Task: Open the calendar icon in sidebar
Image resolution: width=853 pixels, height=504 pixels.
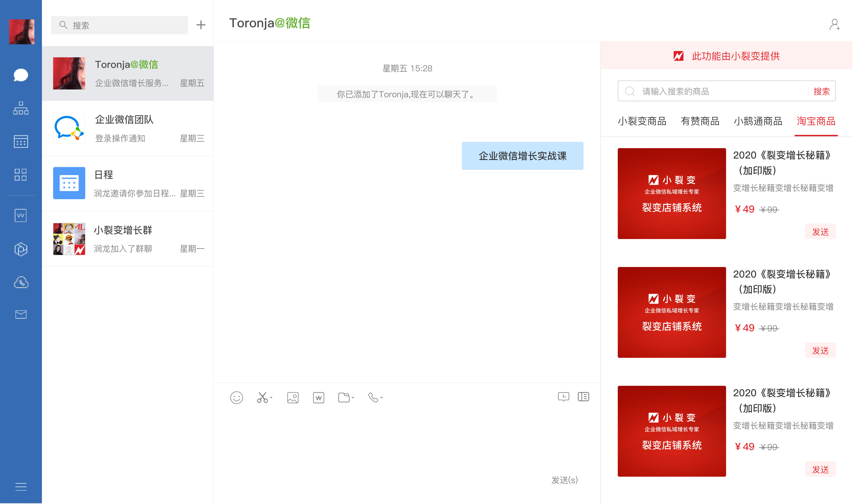Action: point(21,141)
